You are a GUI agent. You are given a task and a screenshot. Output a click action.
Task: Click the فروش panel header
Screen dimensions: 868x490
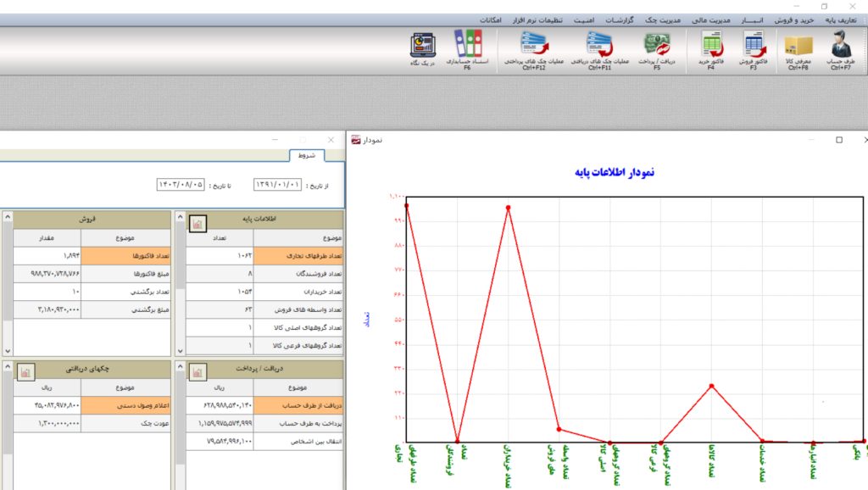(x=92, y=220)
